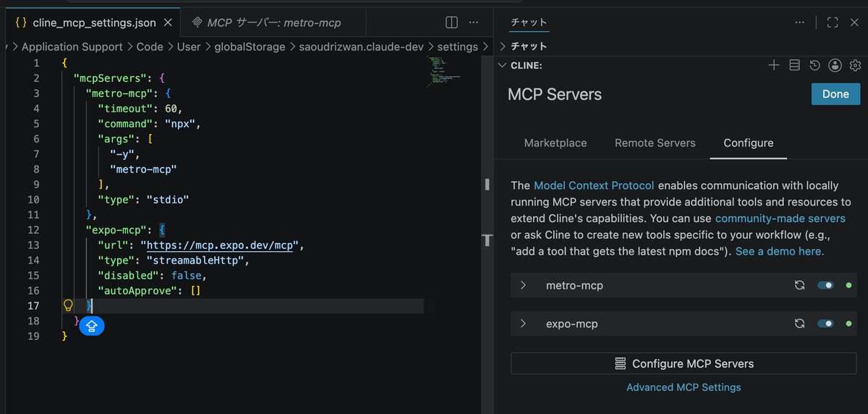Switch to cline_mcp_settings.json tab
This screenshot has width=868, height=414.
(94, 22)
